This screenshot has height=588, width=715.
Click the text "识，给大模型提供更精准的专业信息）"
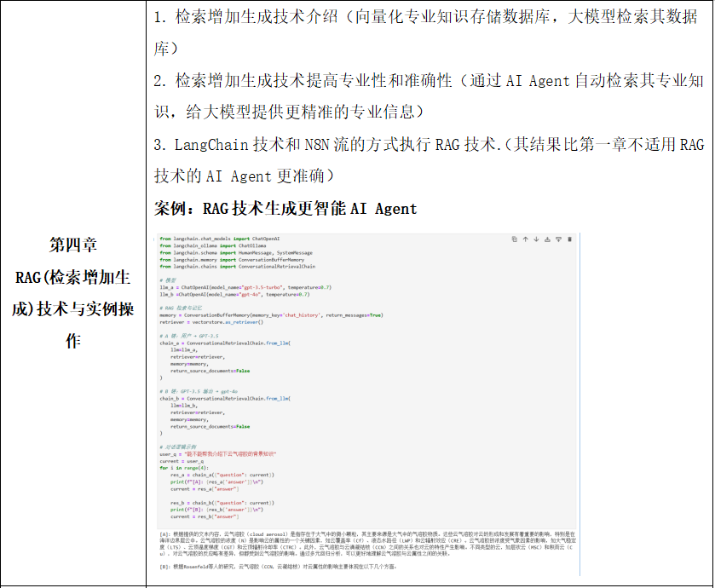(289, 112)
